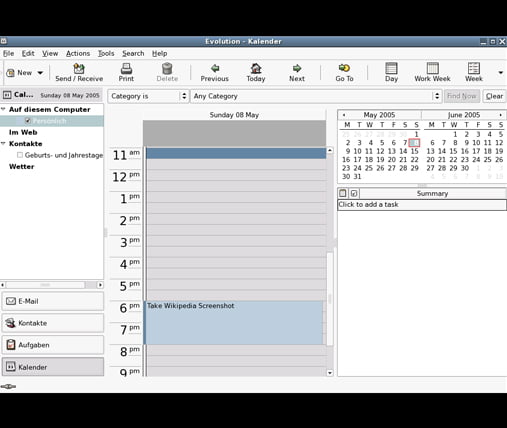Screen dimensions: 507x428
Task: Select the highlighted May 8 date
Action: tap(414, 143)
